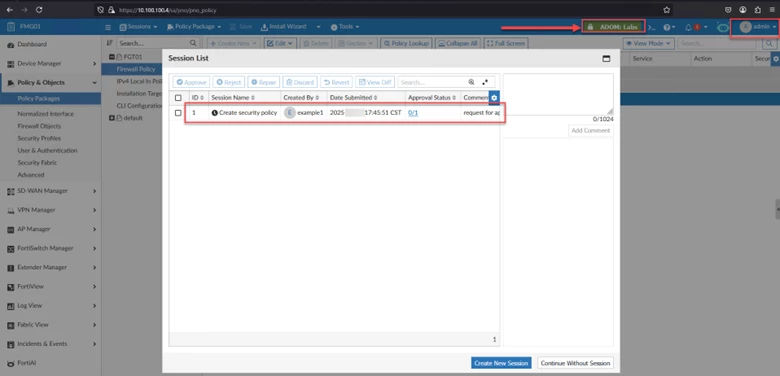Sort sessions by the ID column
This screenshot has height=376, width=780.
(x=198, y=98)
